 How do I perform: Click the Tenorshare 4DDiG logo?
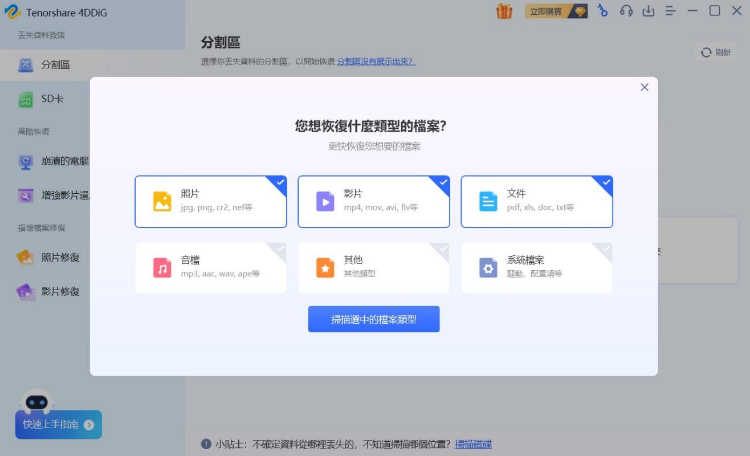click(x=12, y=11)
